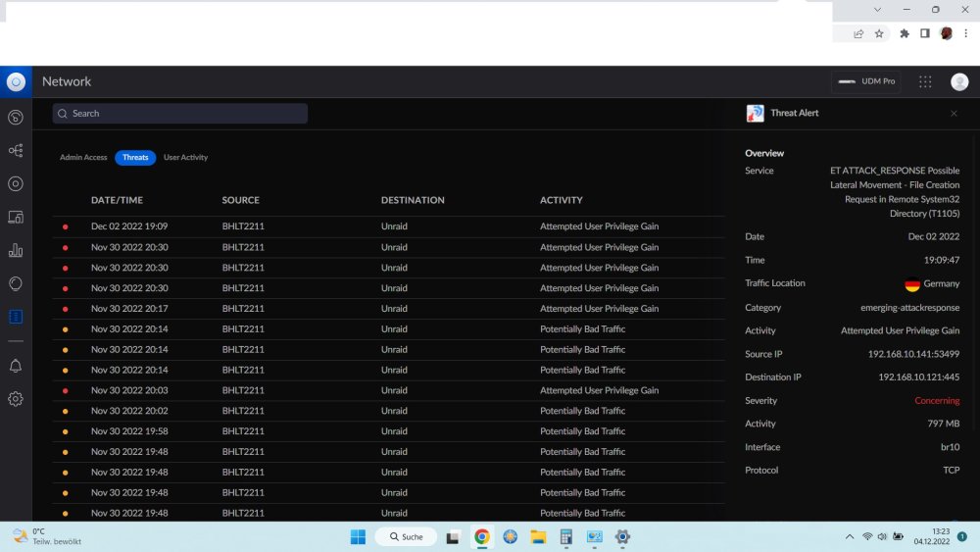Open Calculator from the taskbar
This screenshot has height=552, width=980.
point(566,537)
